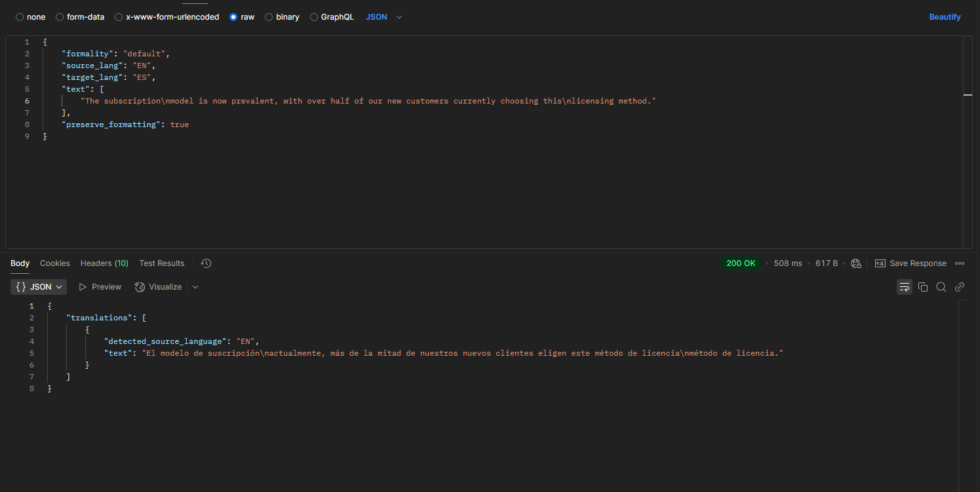Open the Cookies tab
This screenshot has height=492, width=980.
(x=55, y=263)
